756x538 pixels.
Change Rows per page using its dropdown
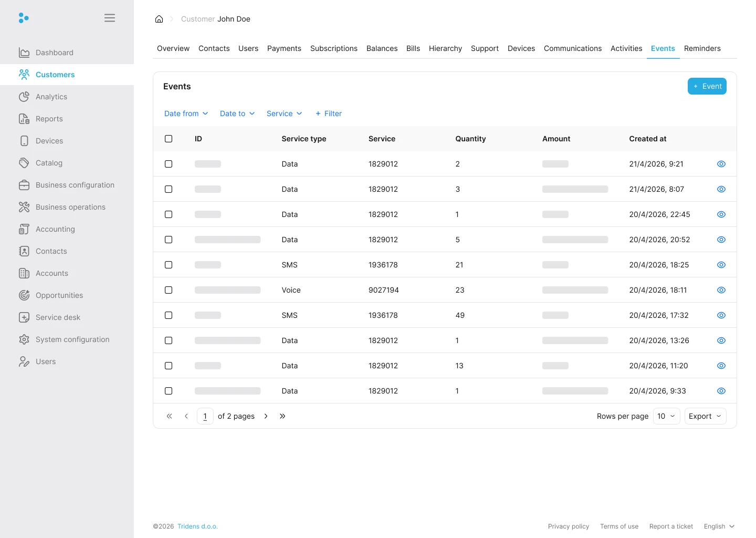(666, 416)
